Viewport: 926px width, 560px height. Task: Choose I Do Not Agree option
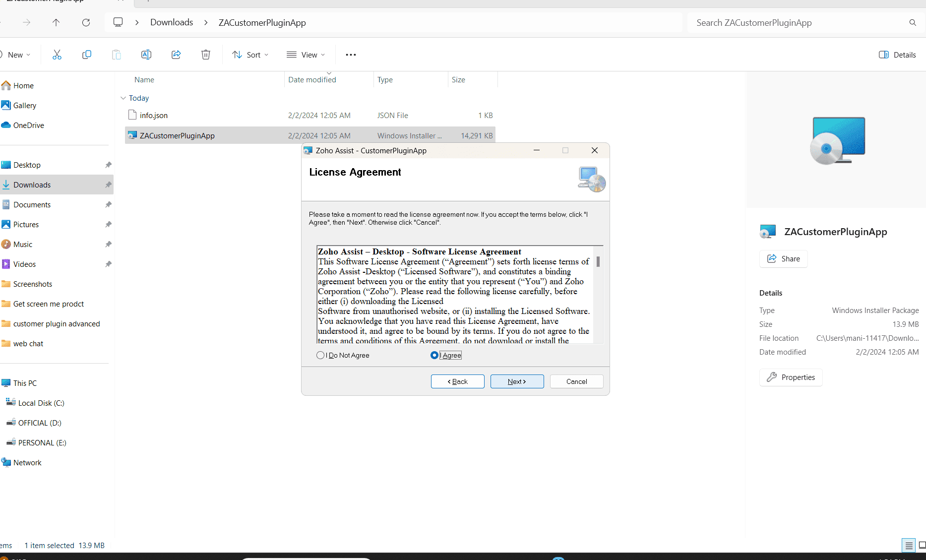coord(320,355)
